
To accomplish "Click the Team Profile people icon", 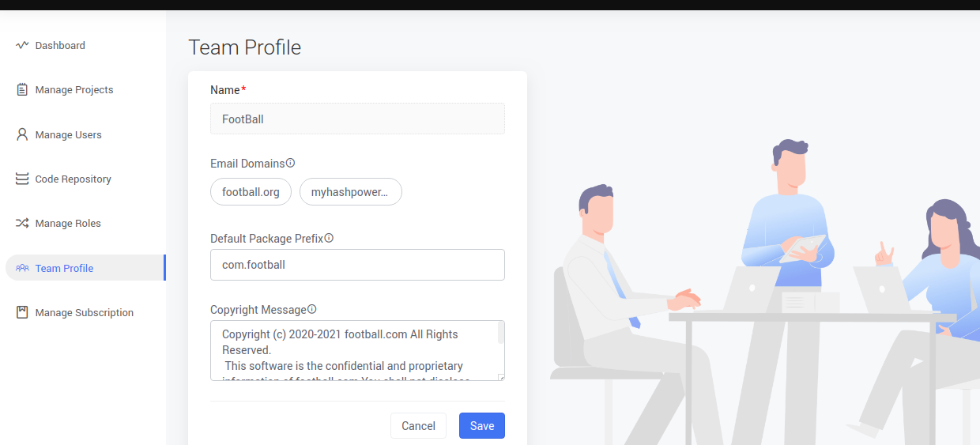I will pyautogui.click(x=22, y=268).
